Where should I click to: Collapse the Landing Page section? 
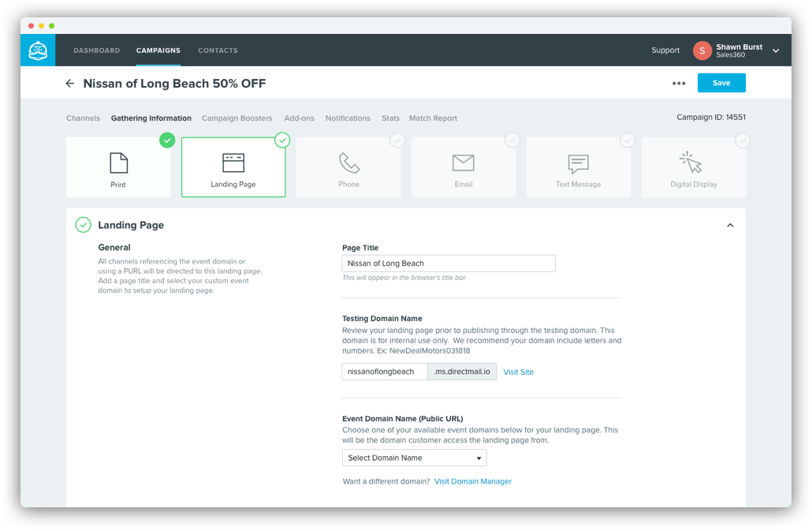(x=730, y=226)
